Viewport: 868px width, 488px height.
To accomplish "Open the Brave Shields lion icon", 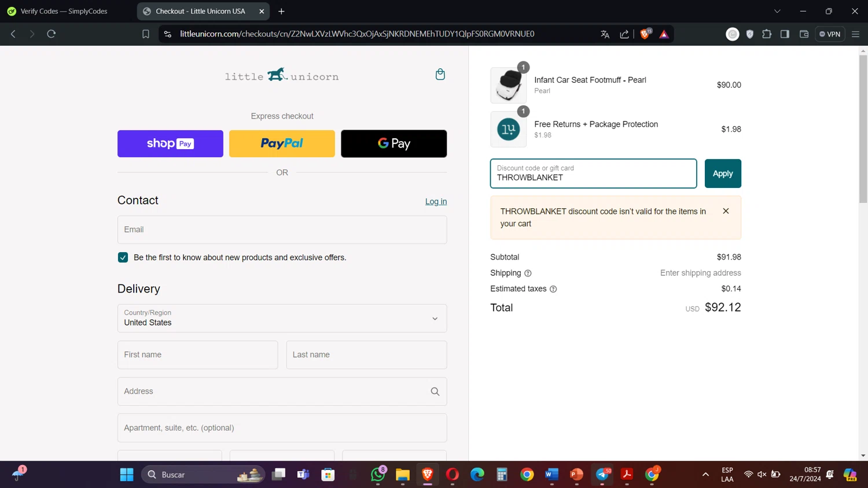I will tap(645, 34).
